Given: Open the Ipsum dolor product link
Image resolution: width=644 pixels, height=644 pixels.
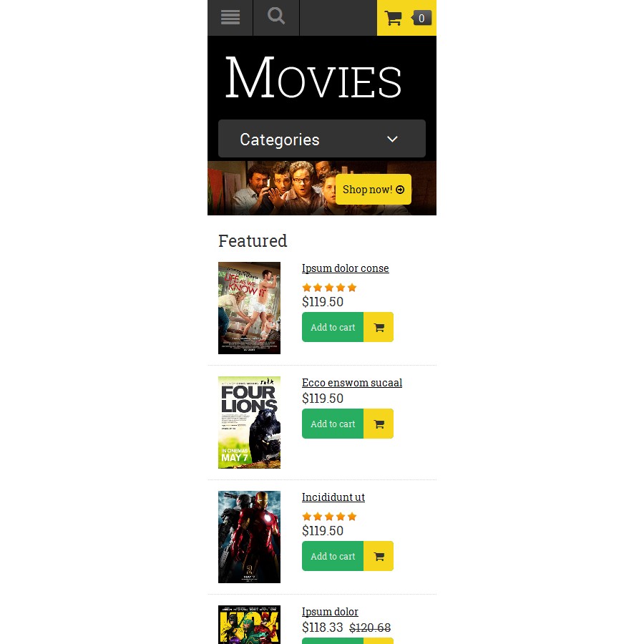Looking at the screenshot, I should pos(330,612).
